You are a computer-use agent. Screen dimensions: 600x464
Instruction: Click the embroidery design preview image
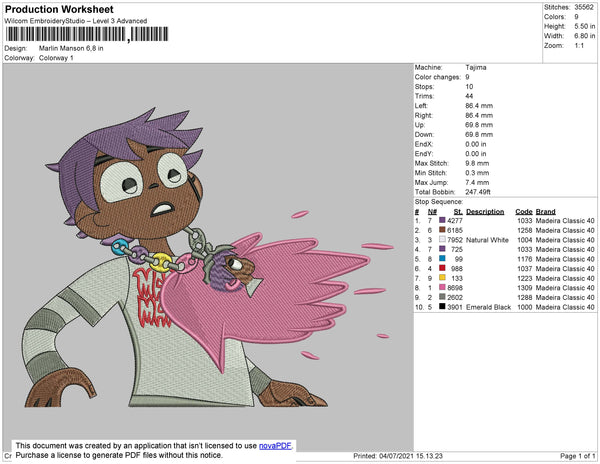pyautogui.click(x=207, y=258)
